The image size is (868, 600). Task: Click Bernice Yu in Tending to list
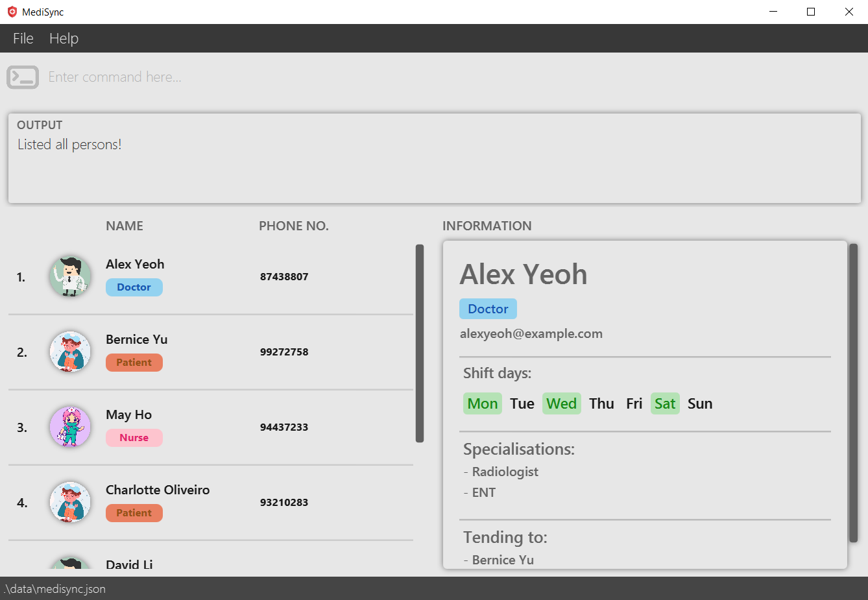[503, 560]
